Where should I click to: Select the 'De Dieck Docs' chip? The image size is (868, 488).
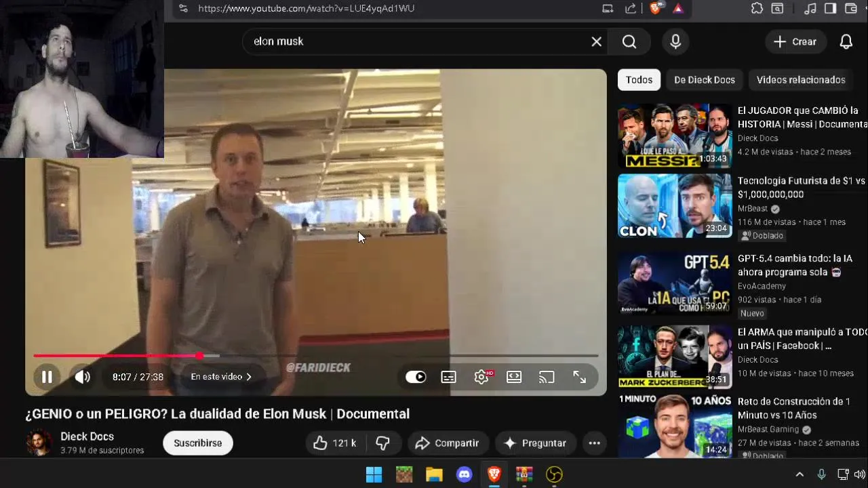click(705, 80)
